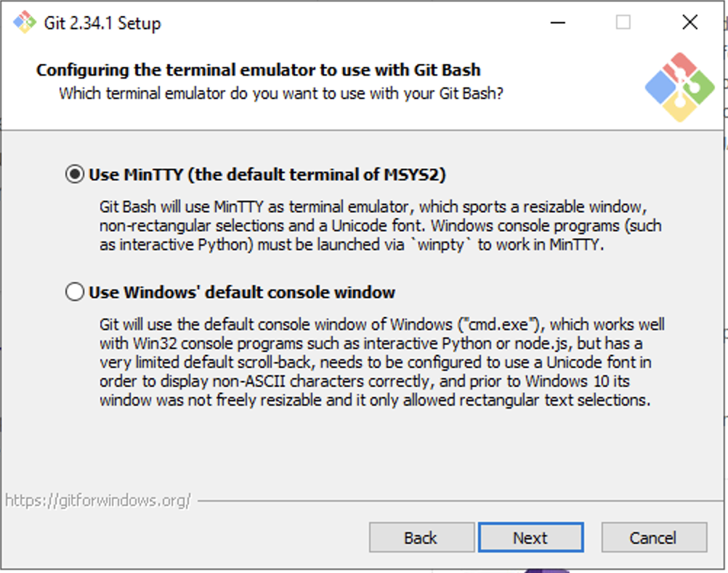Select the MinTTY terminal radio button
This screenshot has width=728, height=573.
click(x=74, y=174)
